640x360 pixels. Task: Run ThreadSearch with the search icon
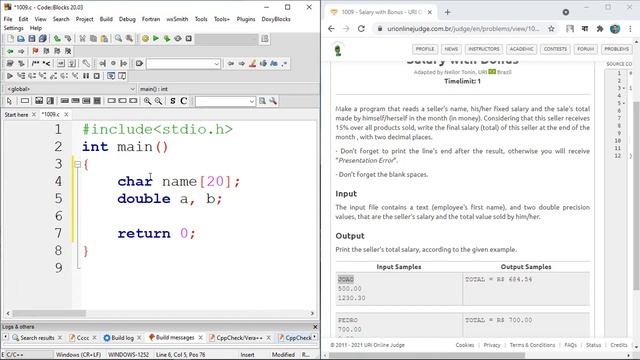coord(262,101)
